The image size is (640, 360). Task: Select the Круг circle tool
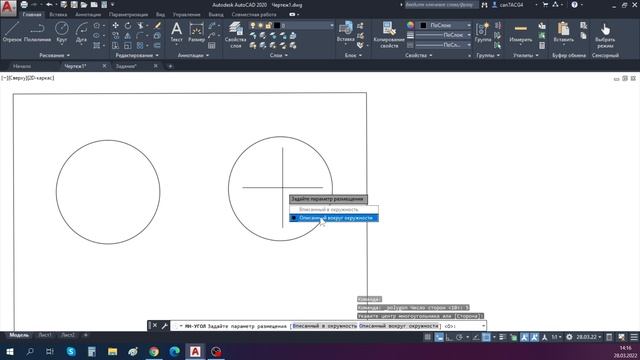pos(62,32)
